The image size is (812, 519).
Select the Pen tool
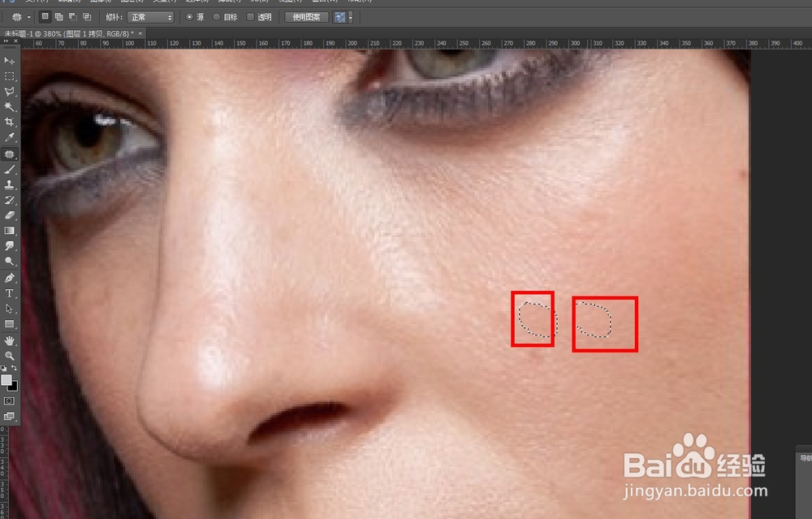pos(9,278)
